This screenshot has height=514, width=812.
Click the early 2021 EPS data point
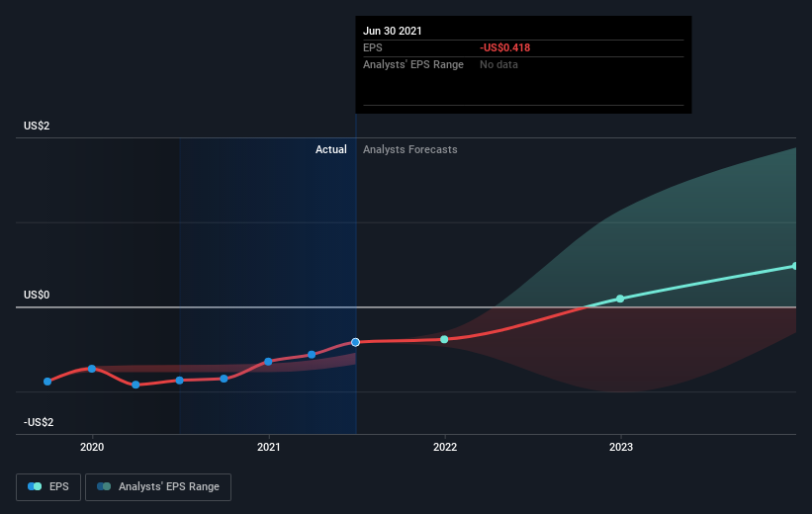point(268,362)
